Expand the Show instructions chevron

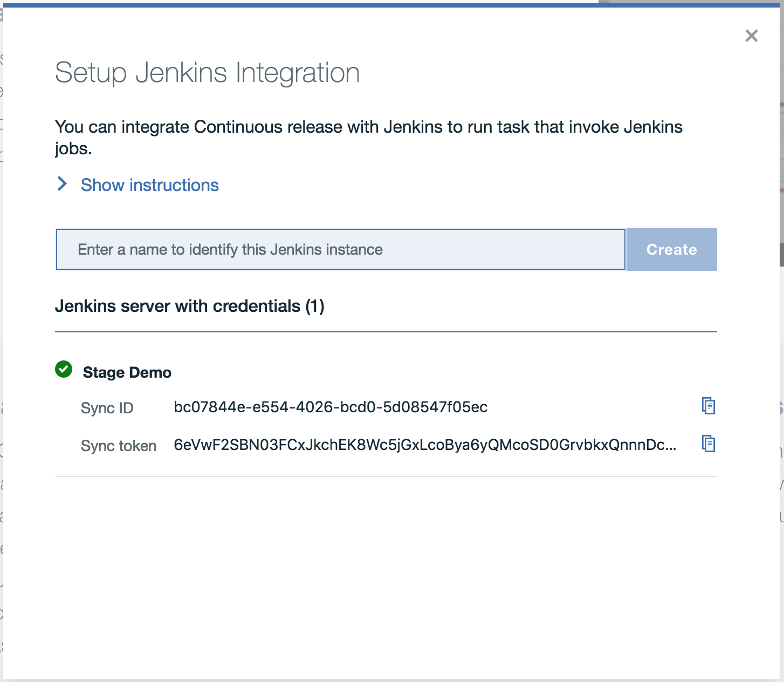[62, 184]
